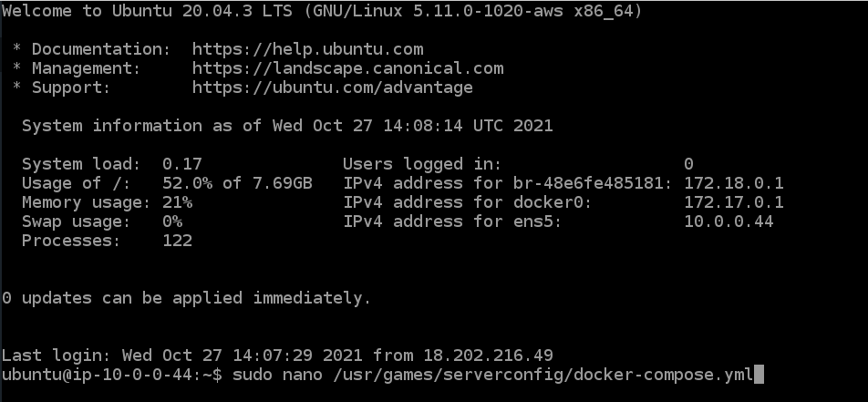Click the 172.17.0.1 docker0 IP address

coord(734,202)
